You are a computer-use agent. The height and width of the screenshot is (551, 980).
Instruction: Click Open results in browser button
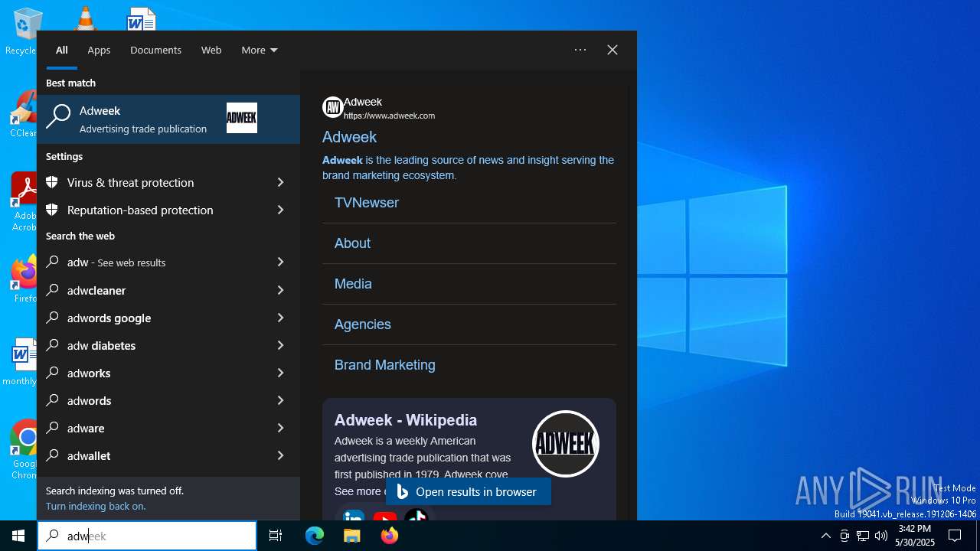click(469, 491)
